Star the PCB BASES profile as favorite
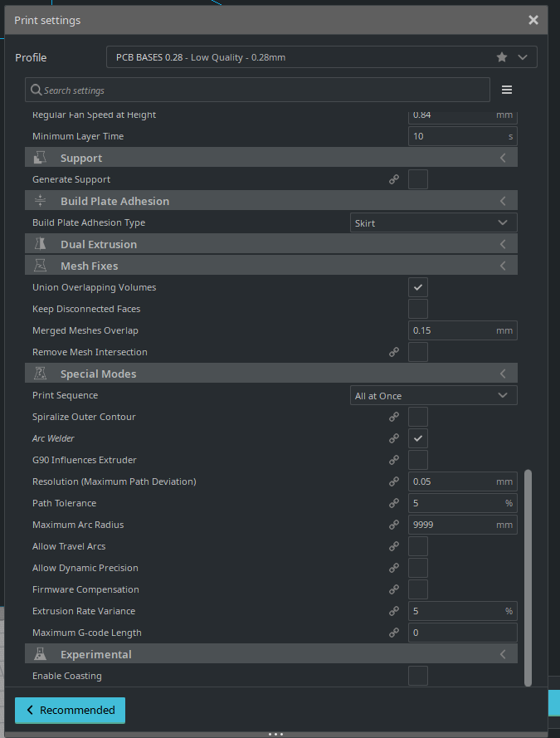 [501, 56]
